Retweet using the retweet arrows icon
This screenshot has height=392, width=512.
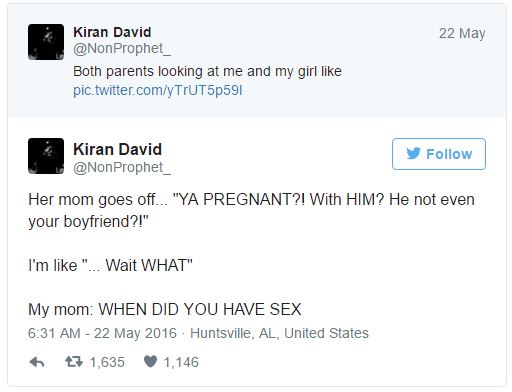[74, 362]
